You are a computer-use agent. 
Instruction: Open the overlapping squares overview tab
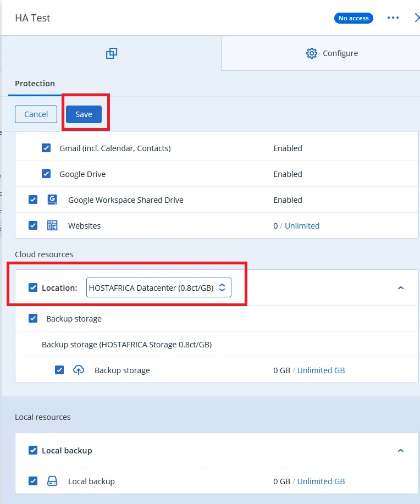[x=112, y=53]
